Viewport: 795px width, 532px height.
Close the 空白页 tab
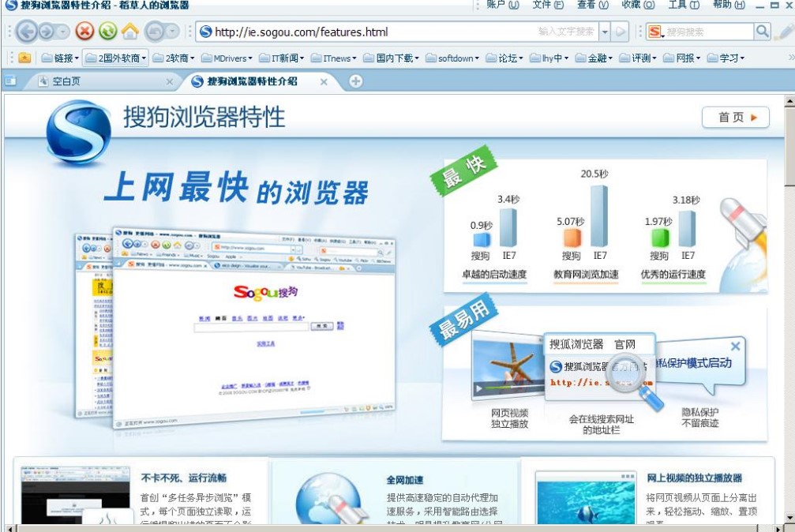(170, 81)
